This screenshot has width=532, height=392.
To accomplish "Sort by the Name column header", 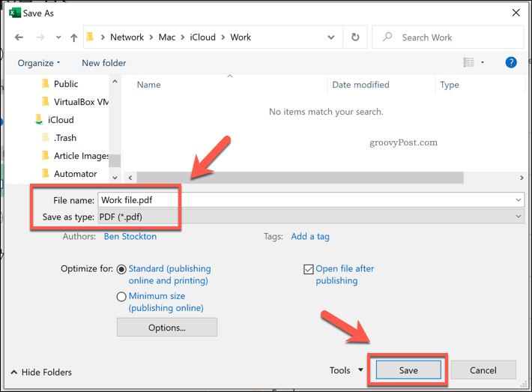I will click(x=148, y=85).
